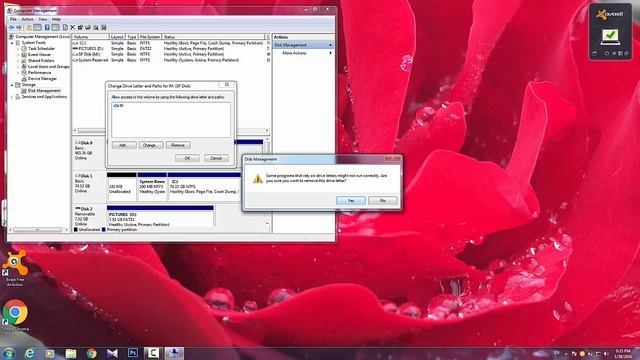Click More Actions in the Actions pane
This screenshot has width=640, height=360.
(x=294, y=53)
